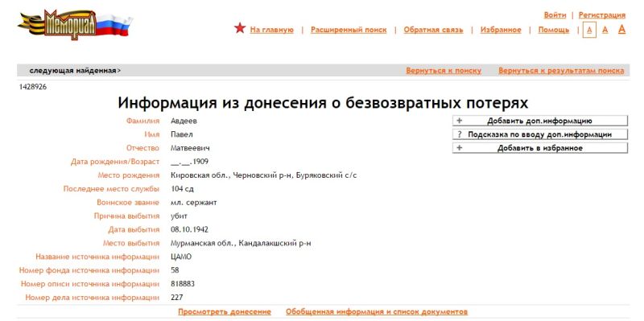Screen dimensions: 644x321
Task: Open Избранное page
Action: tap(501, 30)
